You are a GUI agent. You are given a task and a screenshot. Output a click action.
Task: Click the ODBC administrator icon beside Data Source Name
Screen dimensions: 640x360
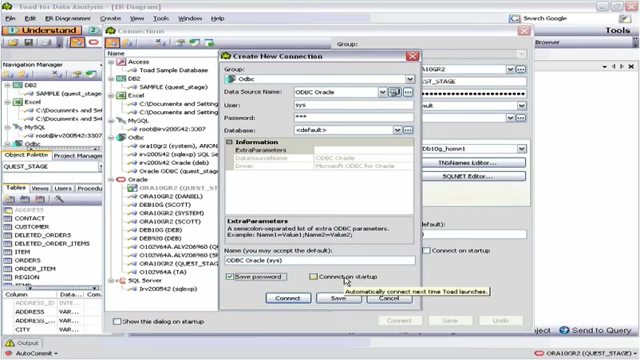[x=395, y=92]
